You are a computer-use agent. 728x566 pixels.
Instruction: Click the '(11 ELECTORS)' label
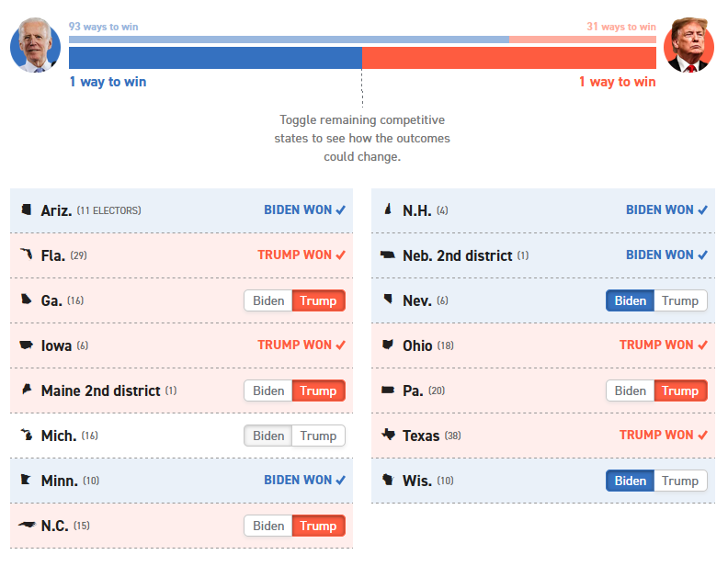tap(108, 210)
